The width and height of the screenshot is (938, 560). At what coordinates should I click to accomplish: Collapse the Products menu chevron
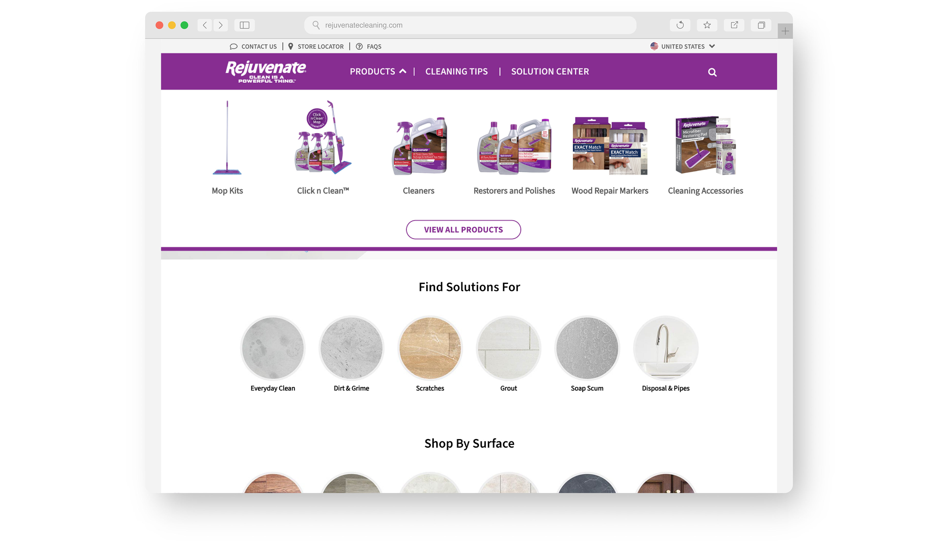click(403, 71)
